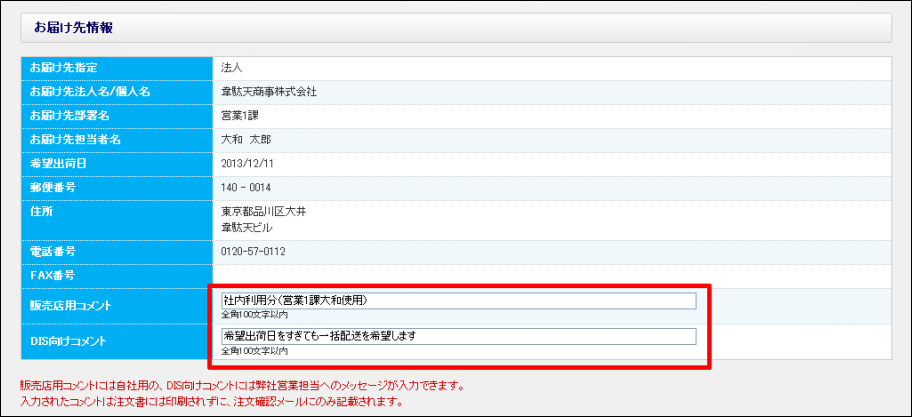Click the お届け先情報 section header
This screenshot has height=417, width=912.
(74, 28)
